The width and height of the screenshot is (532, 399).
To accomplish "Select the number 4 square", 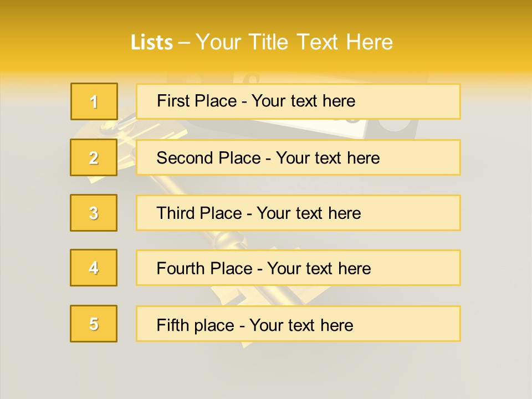I will click(94, 268).
